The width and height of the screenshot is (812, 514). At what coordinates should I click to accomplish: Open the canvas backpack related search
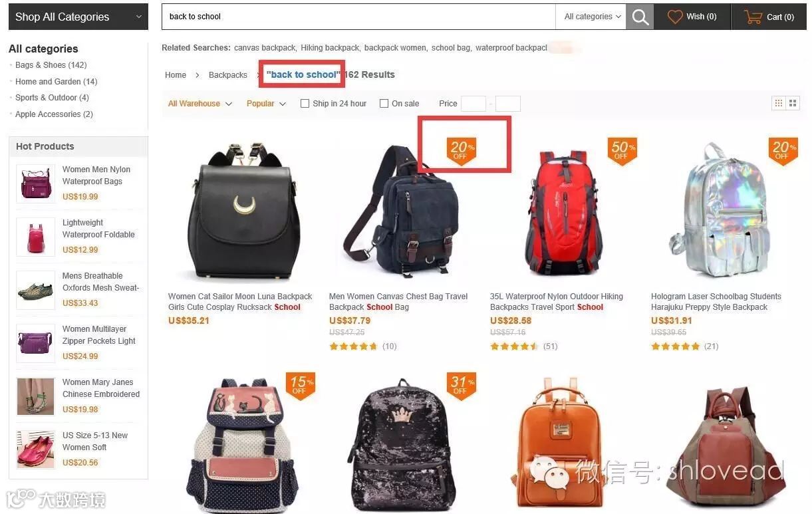(x=265, y=48)
